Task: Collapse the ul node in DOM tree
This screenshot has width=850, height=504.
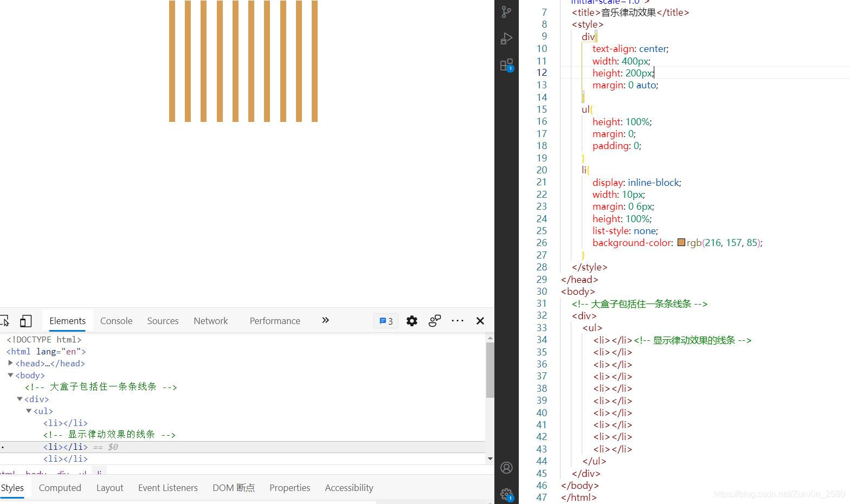Action: pos(29,410)
